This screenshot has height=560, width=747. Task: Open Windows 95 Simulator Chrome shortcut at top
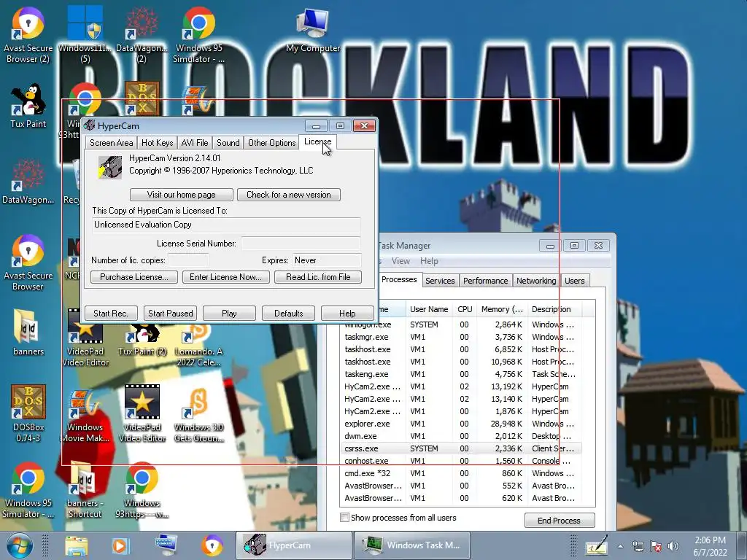pos(198,34)
